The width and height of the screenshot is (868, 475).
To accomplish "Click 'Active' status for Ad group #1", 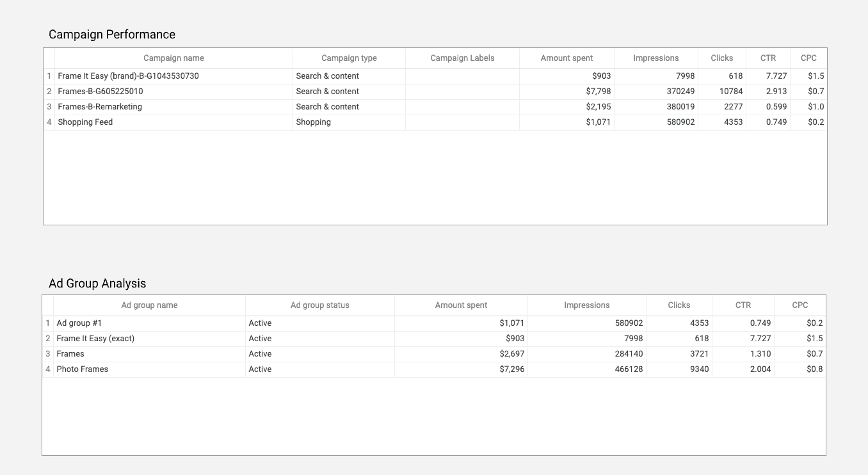I will 260,323.
